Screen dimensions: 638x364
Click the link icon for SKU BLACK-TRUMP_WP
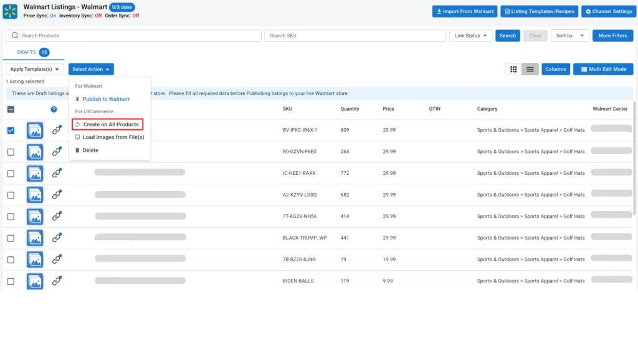(57, 237)
